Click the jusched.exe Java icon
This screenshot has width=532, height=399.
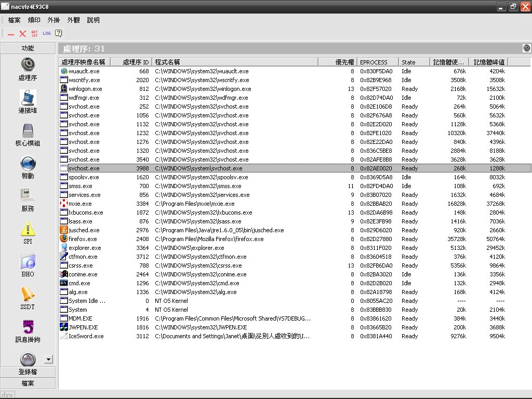pos(63,230)
